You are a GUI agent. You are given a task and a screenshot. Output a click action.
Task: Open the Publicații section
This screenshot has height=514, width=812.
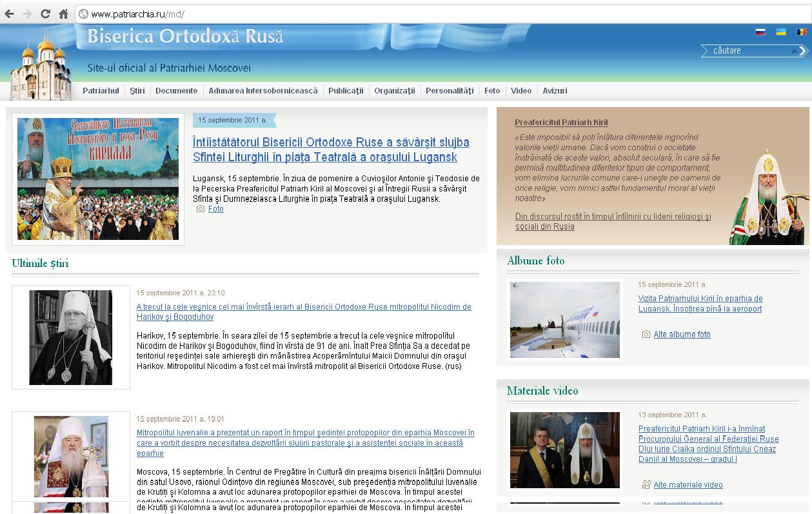(x=346, y=91)
